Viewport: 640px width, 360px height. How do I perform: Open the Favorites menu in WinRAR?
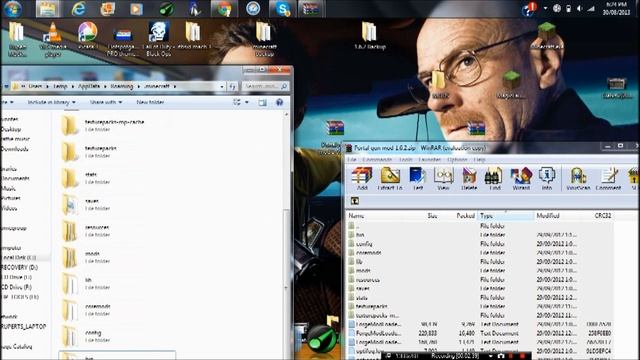click(x=429, y=160)
